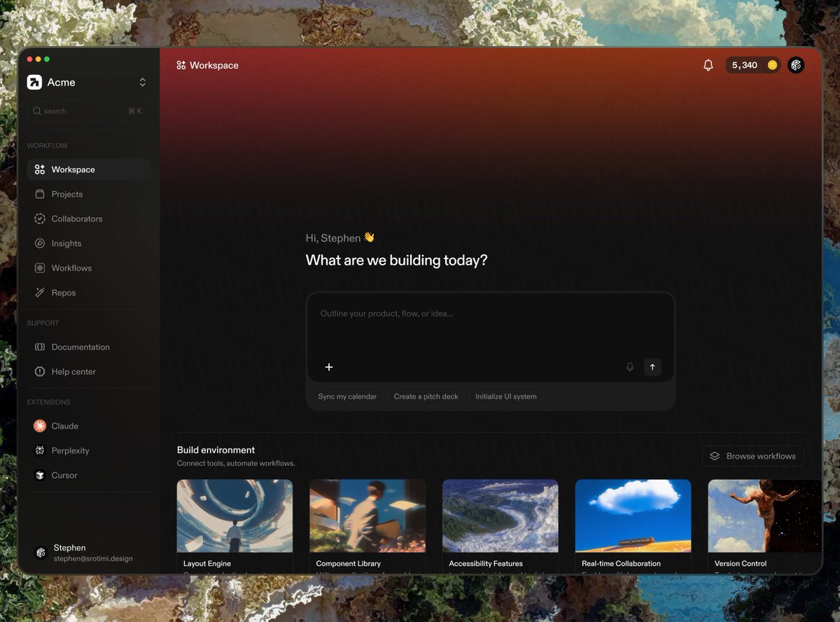Select the 'Create a pitch deck' suggestion
This screenshot has height=622, width=840.
coord(426,396)
